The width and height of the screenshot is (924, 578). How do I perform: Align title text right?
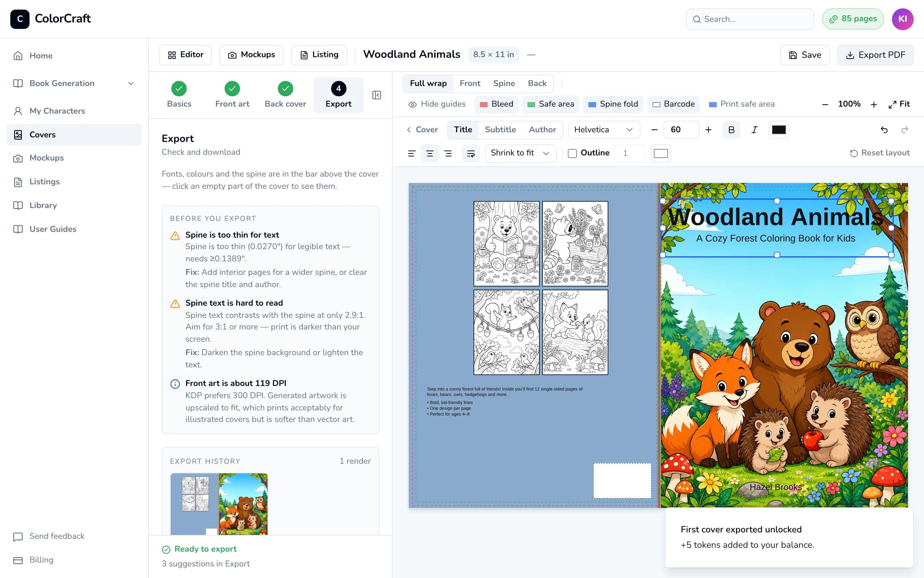pyautogui.click(x=448, y=153)
